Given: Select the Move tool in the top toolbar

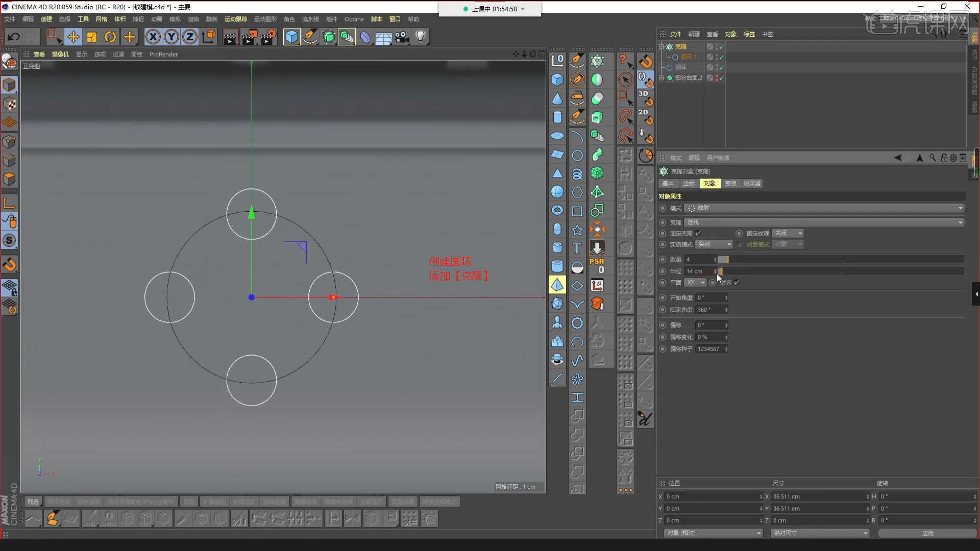Looking at the screenshot, I should tap(73, 37).
